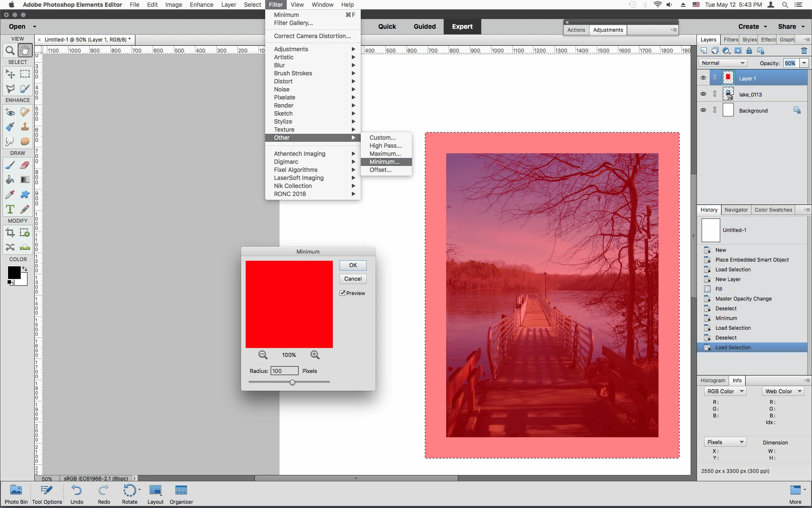Click the Eraser tool
812x508 pixels.
25,165
